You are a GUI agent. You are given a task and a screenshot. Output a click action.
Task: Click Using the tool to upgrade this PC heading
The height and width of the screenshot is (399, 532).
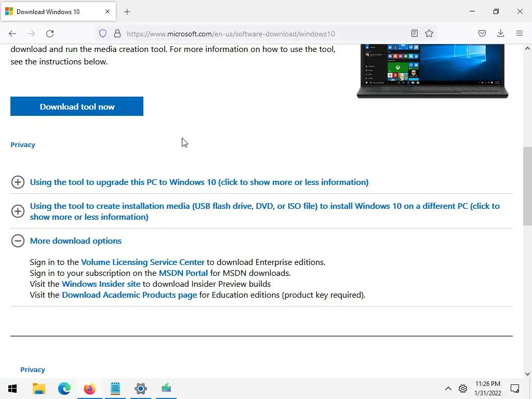coord(199,182)
